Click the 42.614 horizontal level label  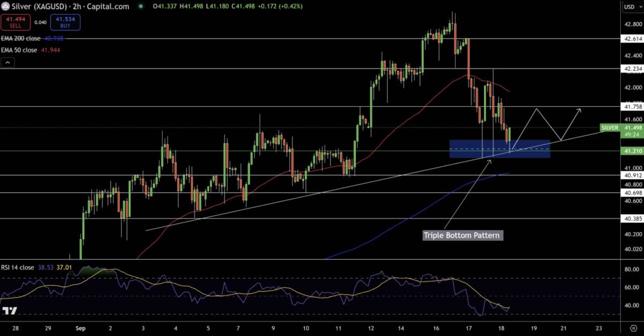(630, 39)
